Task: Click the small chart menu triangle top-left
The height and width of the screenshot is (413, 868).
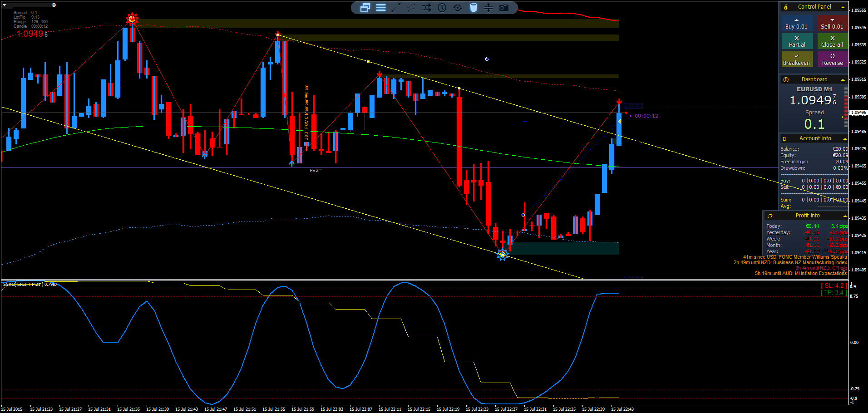Action: click(x=4, y=5)
